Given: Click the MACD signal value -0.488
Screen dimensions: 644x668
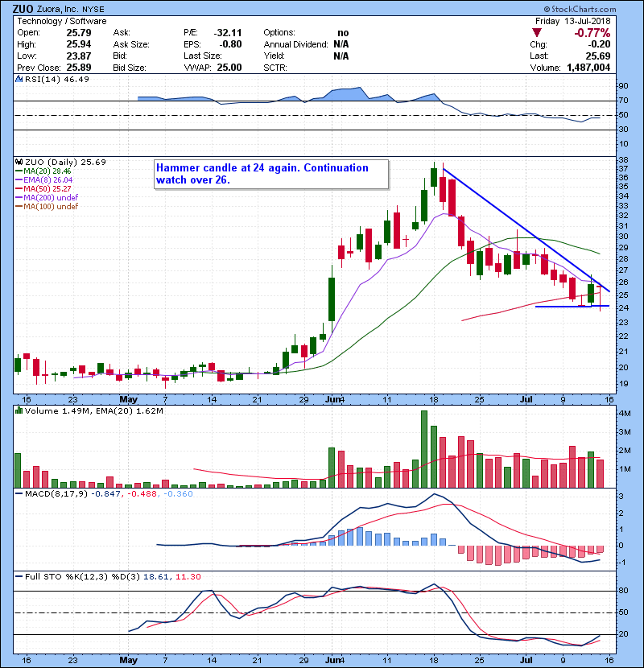Looking at the screenshot, I should point(142,494).
